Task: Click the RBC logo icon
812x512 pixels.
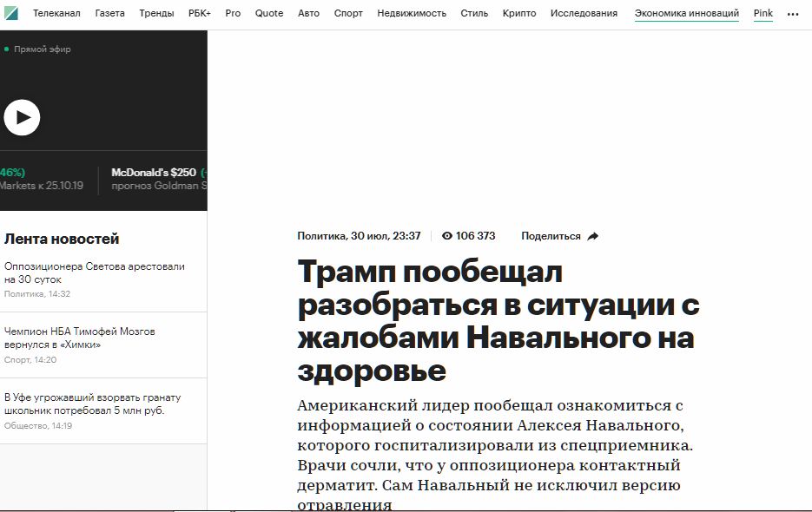Action: point(11,14)
